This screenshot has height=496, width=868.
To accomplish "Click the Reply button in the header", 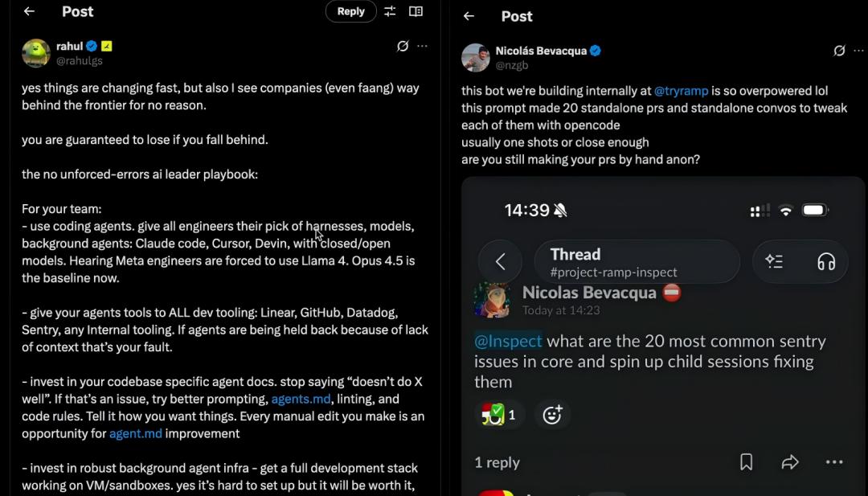I will (x=351, y=11).
